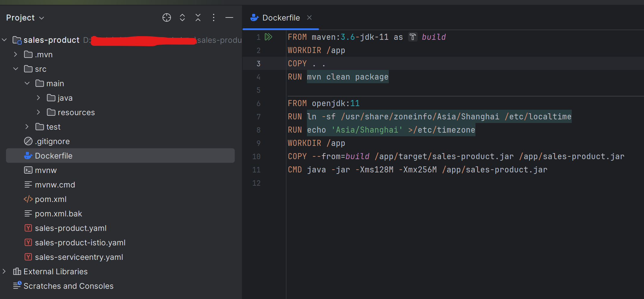The height and width of the screenshot is (299, 644).
Task: Click the green run gutter icon on line 1
Action: pyautogui.click(x=268, y=37)
